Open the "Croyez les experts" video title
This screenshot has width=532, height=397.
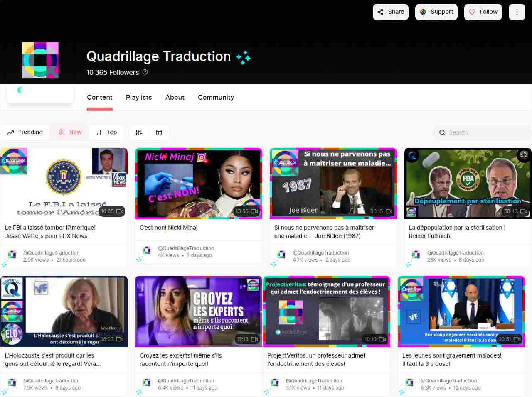point(181,360)
